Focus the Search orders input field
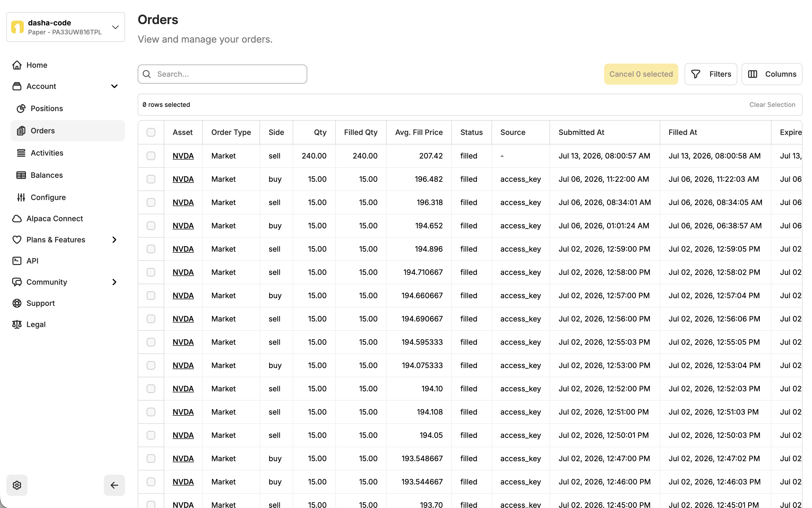Image resolution: width=812 pixels, height=508 pixels. pyautogui.click(x=222, y=74)
